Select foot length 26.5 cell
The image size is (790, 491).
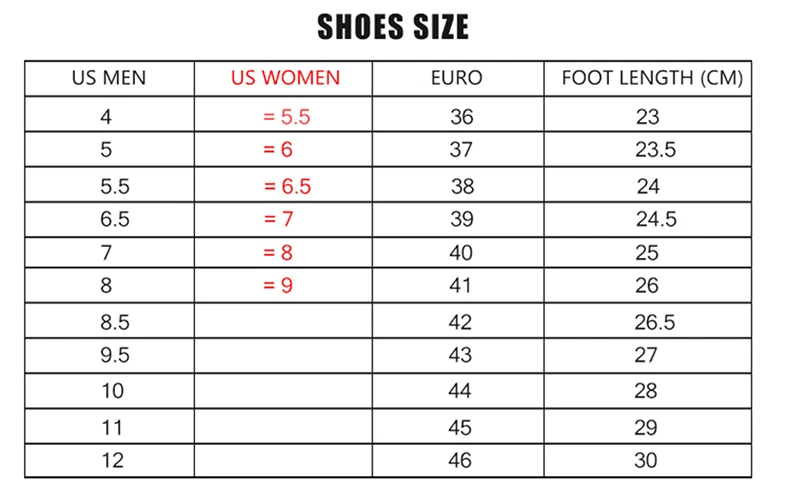(x=648, y=321)
